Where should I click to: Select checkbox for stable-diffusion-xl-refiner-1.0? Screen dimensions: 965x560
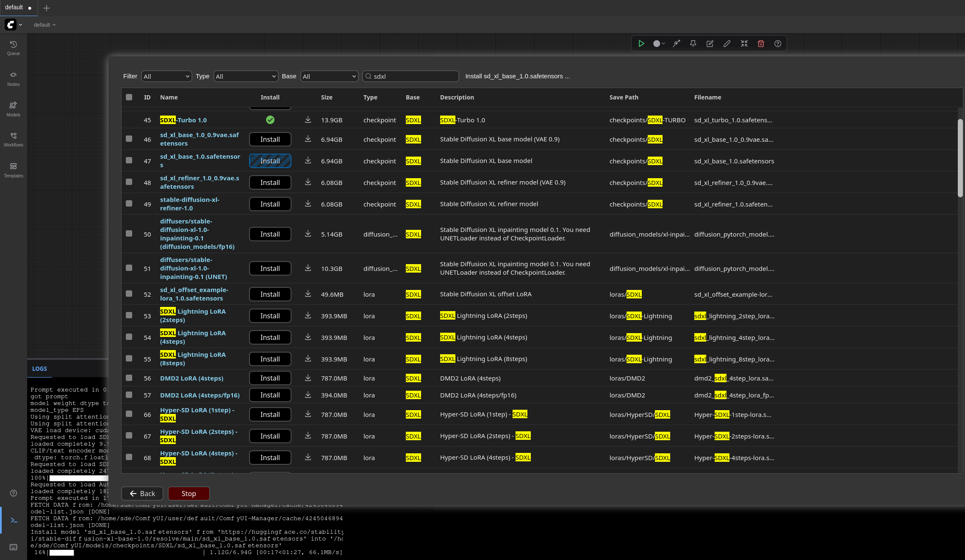point(129,203)
